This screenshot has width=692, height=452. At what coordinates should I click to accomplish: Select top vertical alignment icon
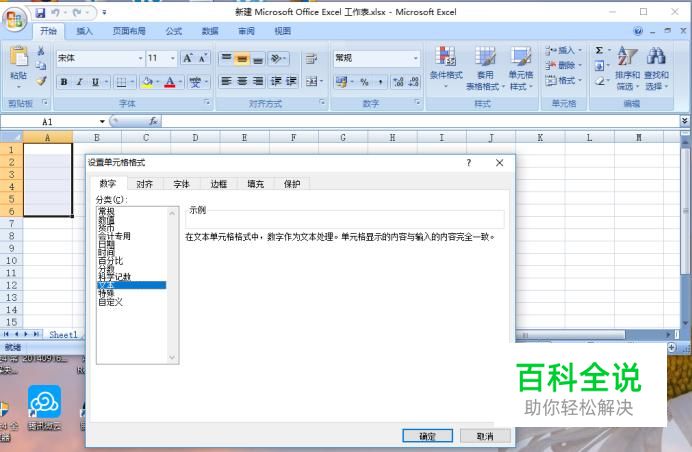[x=226, y=58]
